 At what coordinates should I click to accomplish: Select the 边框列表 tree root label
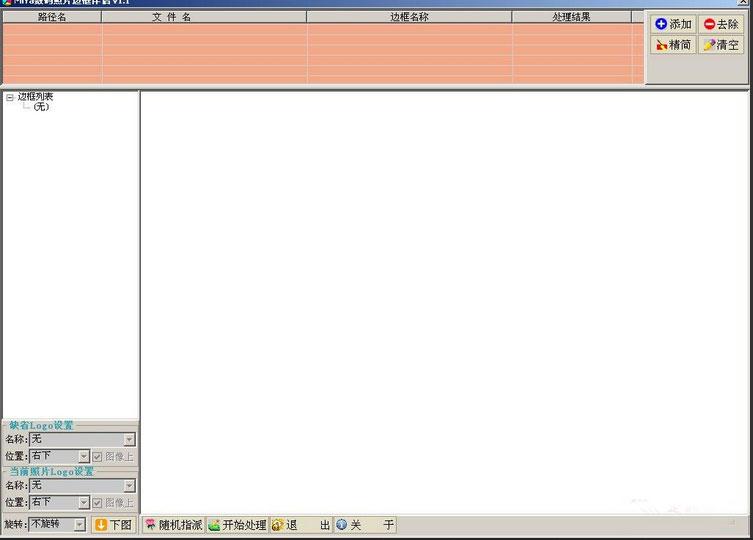pyautogui.click(x=35, y=97)
